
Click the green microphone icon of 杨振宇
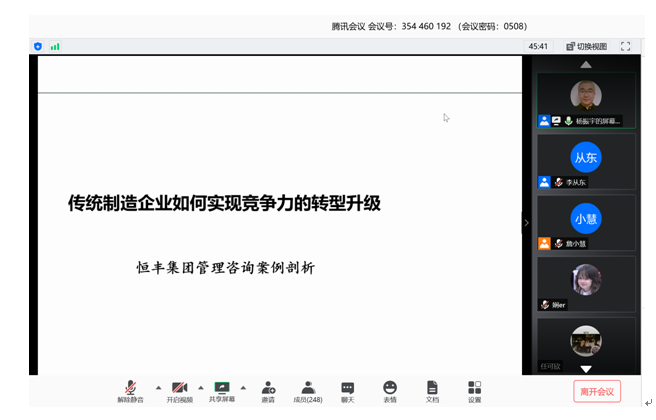pyautogui.click(x=568, y=121)
